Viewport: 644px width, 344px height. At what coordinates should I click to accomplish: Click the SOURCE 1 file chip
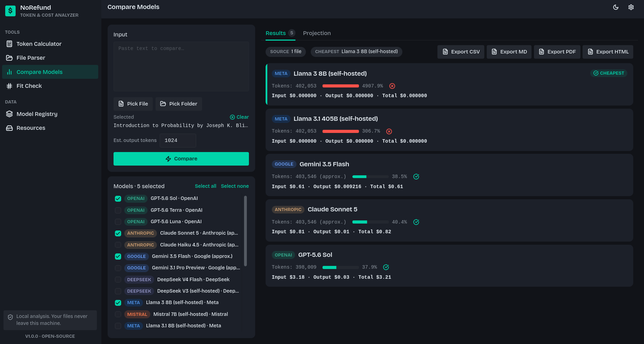[286, 52]
